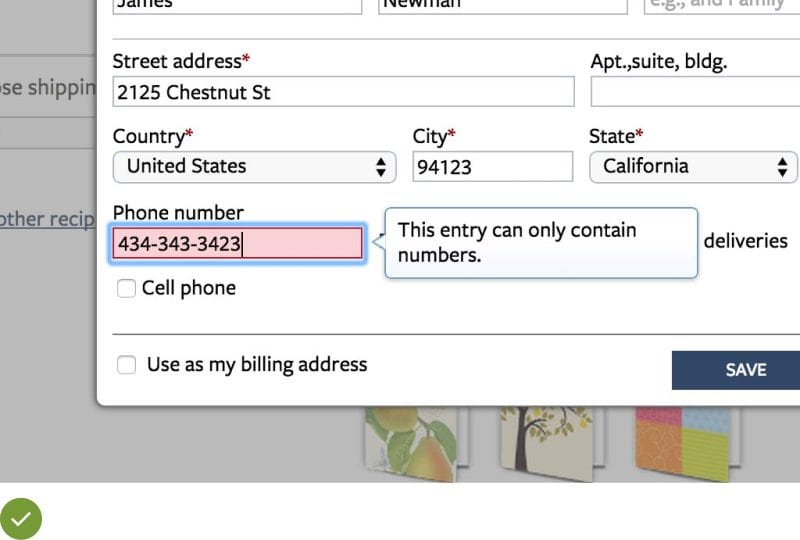Enable the Cell phone checkbox
800x540 pixels.
point(127,289)
